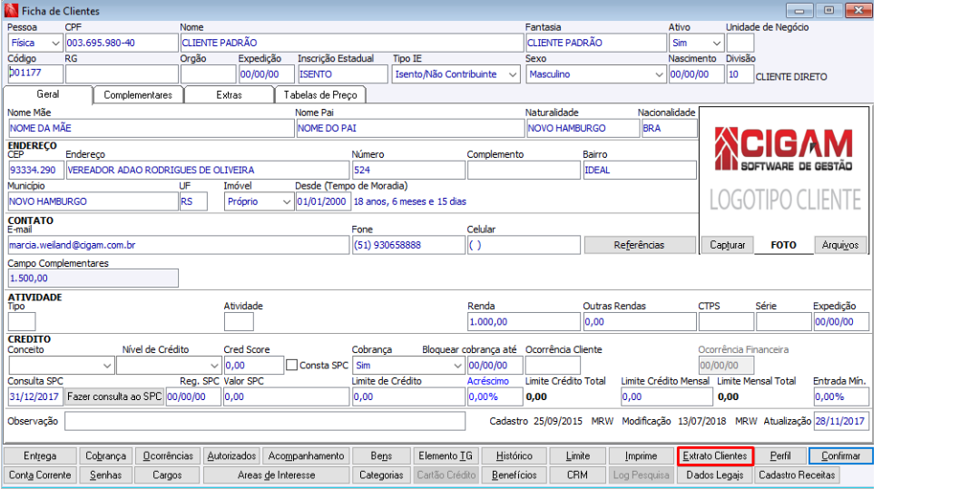Click the Inscrição Estadual field

pyautogui.click(x=342, y=74)
